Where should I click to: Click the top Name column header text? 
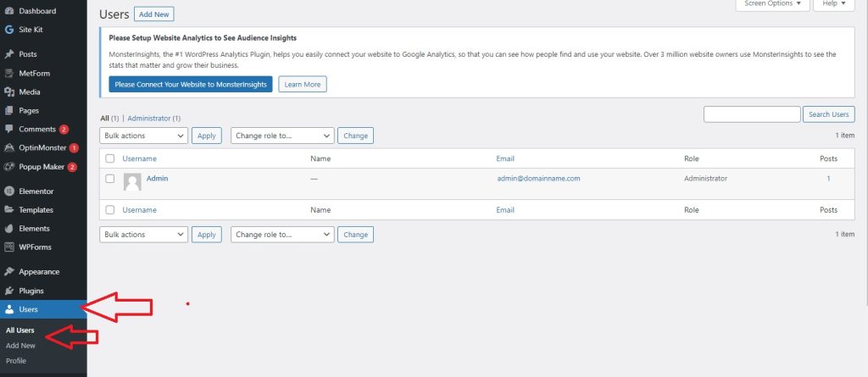tap(320, 158)
